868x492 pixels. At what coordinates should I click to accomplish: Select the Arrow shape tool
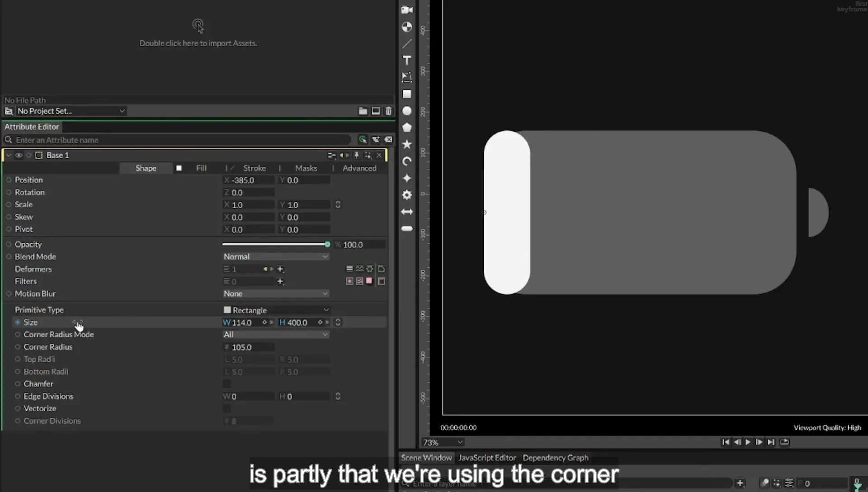coord(407,212)
